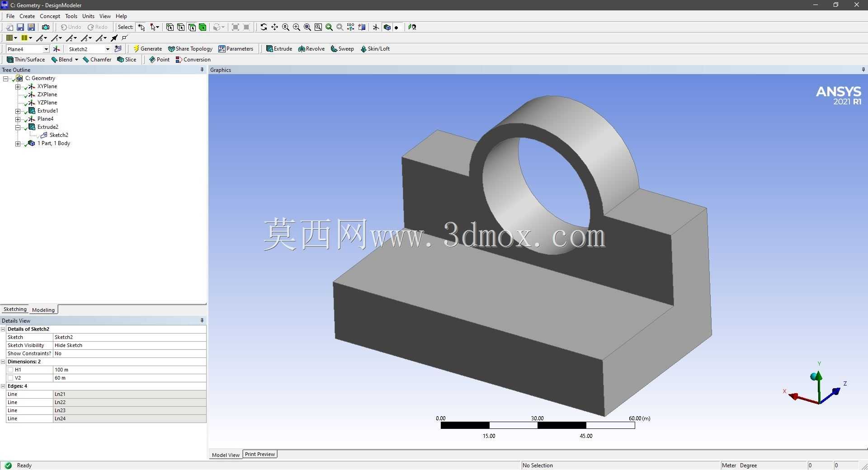Image resolution: width=868 pixels, height=470 pixels.
Task: Switch to the Print Preview tab
Action: (x=260, y=454)
